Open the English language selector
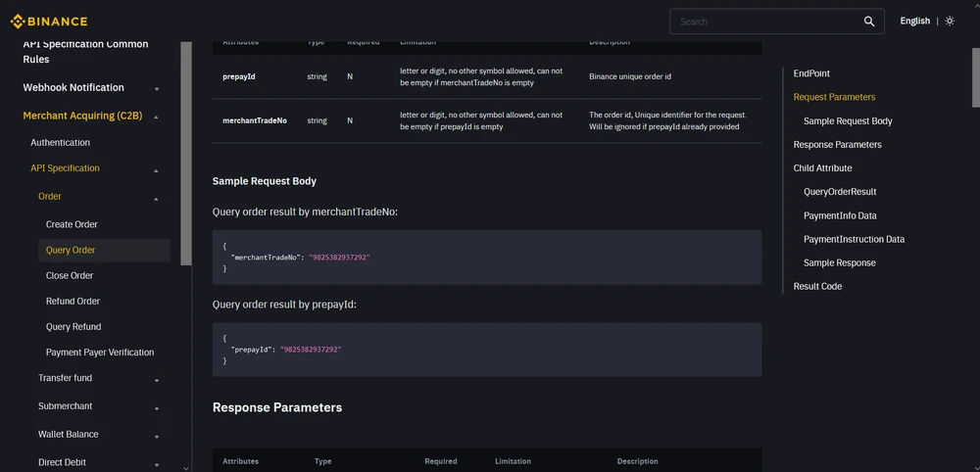 tap(914, 22)
